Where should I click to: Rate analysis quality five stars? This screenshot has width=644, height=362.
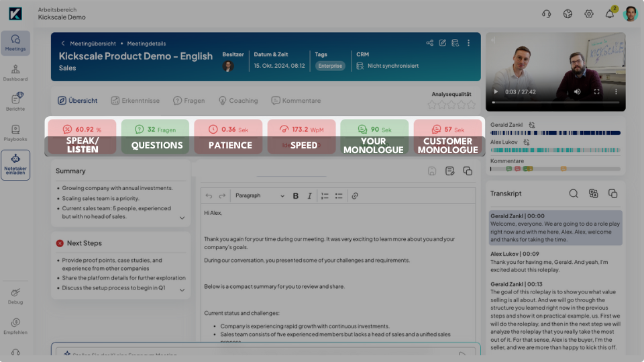(471, 105)
